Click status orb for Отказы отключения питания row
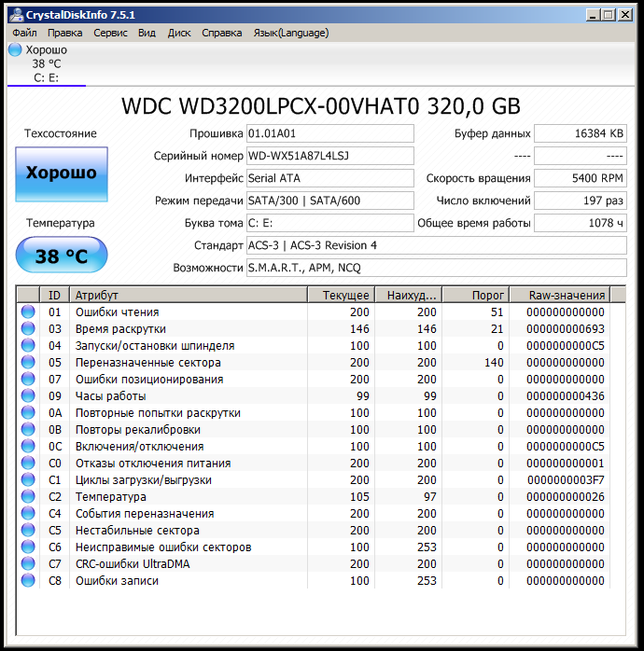The width and height of the screenshot is (644, 651). [28, 463]
